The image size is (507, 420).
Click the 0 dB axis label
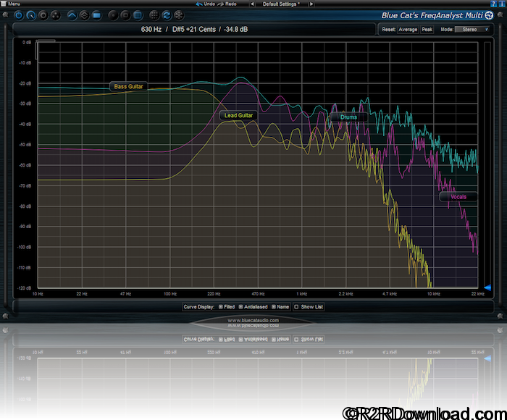pyautogui.click(x=27, y=42)
